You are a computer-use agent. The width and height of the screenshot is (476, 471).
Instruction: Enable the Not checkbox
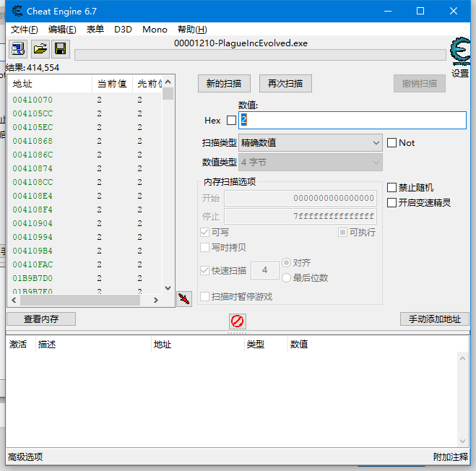click(x=391, y=143)
